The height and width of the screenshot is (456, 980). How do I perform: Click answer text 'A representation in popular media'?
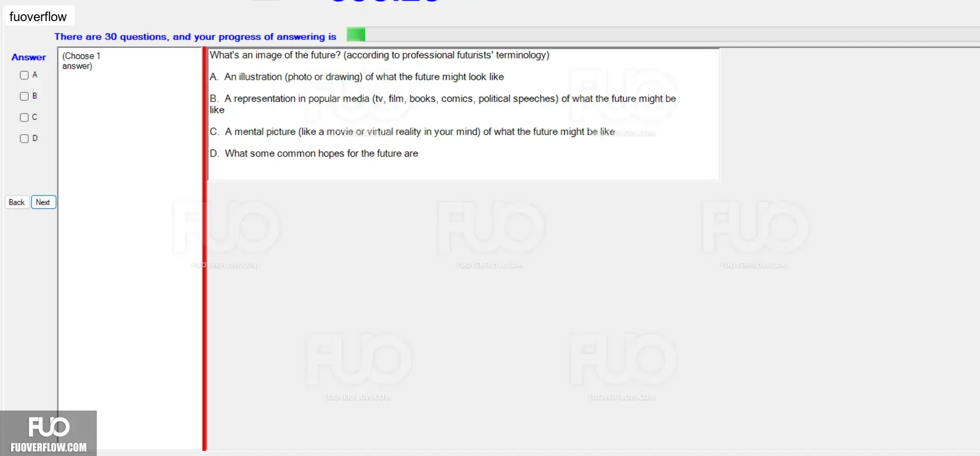(297, 98)
